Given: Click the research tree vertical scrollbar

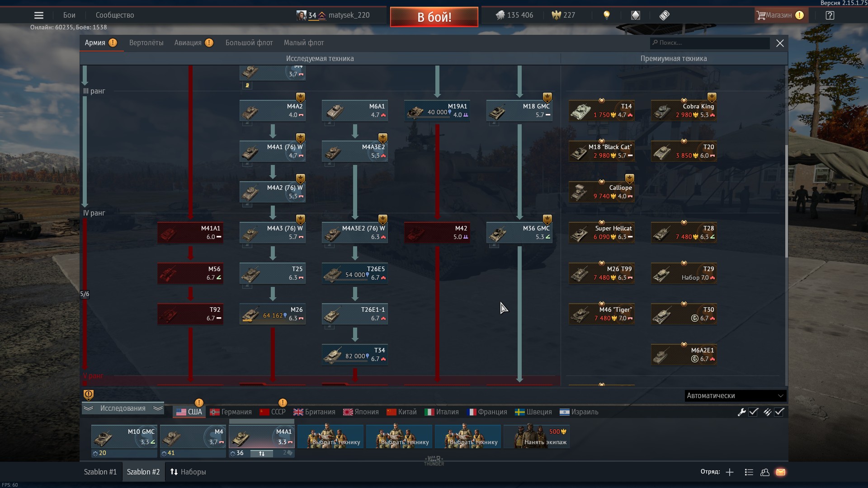Looking at the screenshot, I should pos(787,201).
